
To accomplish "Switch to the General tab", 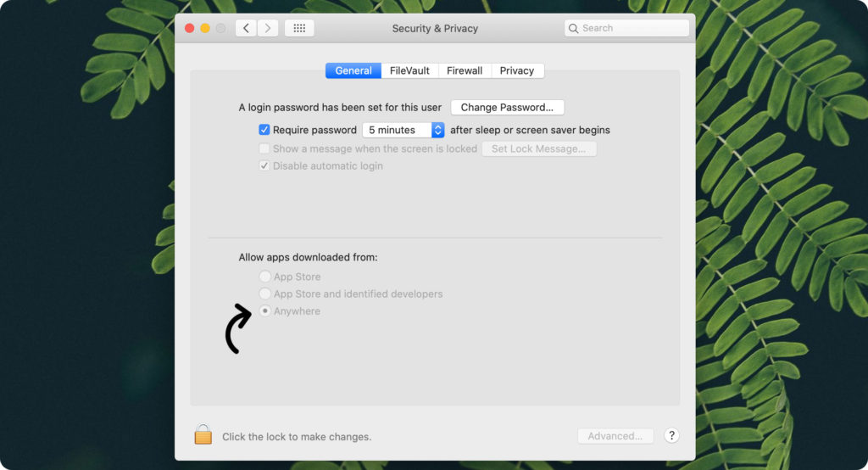I will (x=353, y=70).
